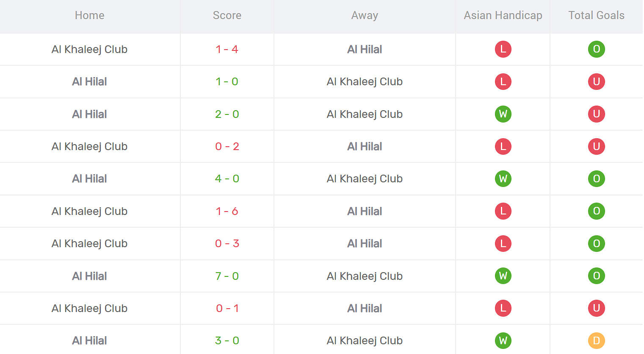
Task: Click the Score column header
Action: coord(227,16)
